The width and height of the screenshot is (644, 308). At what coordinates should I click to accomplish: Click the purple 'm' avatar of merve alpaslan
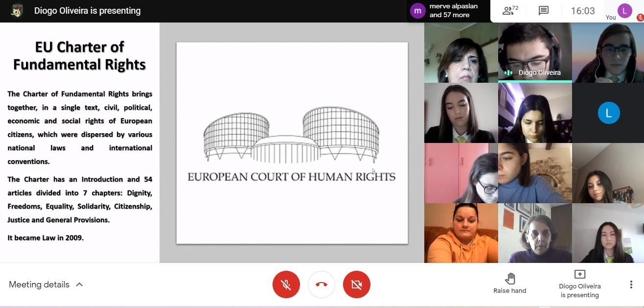(417, 11)
